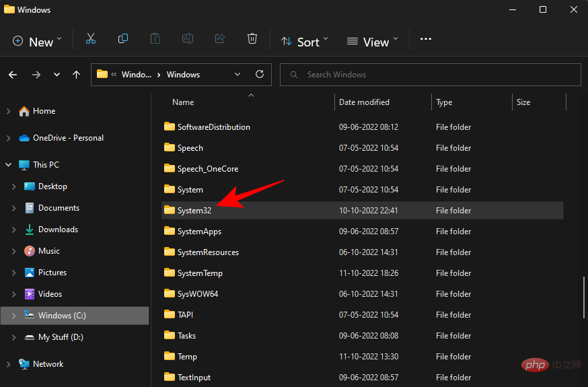Select the SystemApps folder name
The width and height of the screenshot is (588, 387).
pos(200,232)
